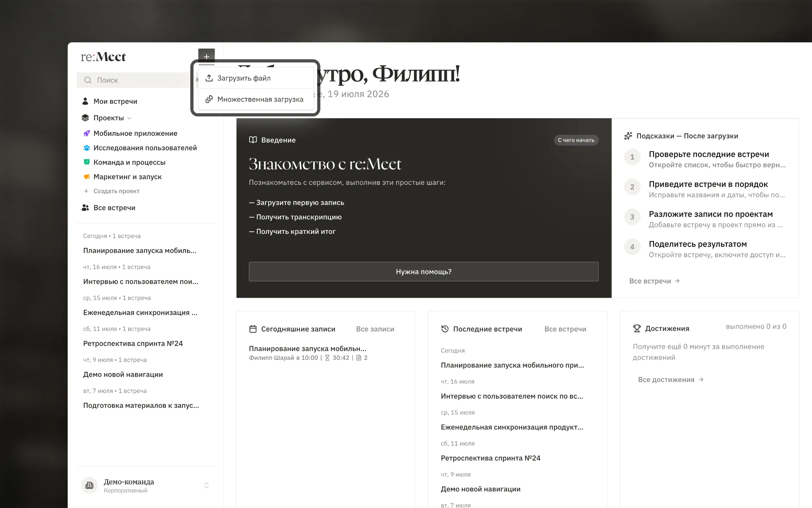Open tip 3 Разложите записи по проектам
812x508 pixels.
coord(711,214)
